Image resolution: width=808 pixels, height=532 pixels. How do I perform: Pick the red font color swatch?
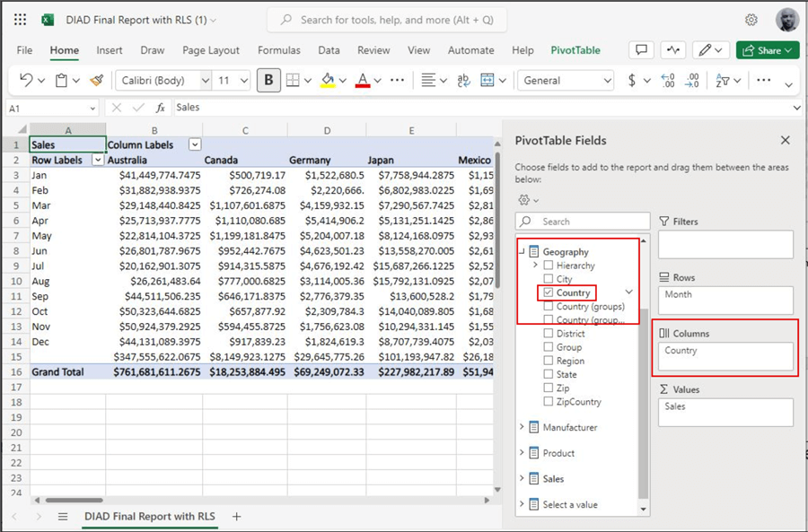363,81
